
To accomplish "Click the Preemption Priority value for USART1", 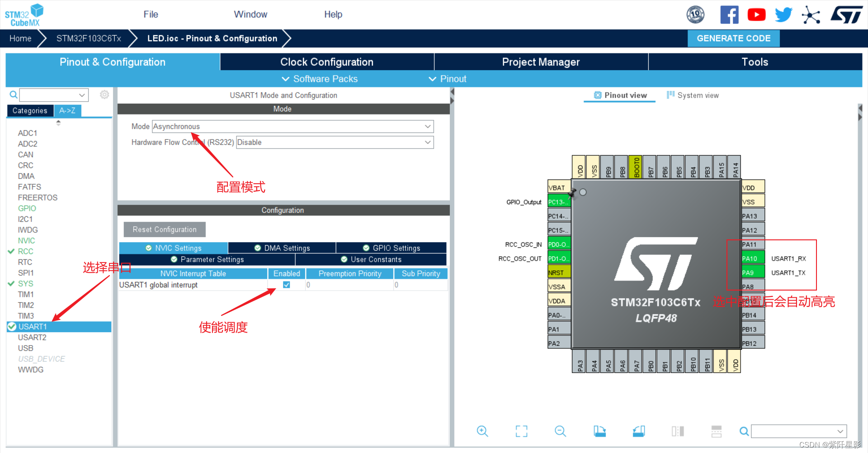I will click(349, 285).
